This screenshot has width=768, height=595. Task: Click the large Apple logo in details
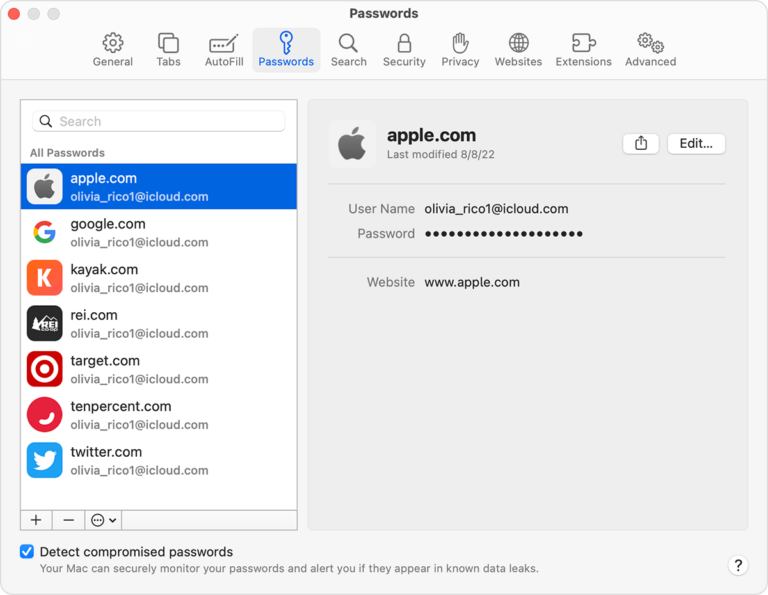click(352, 143)
